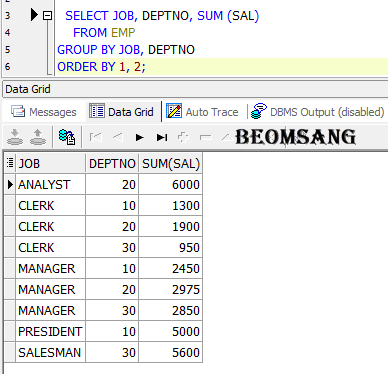Open the Messages tab

coord(44,112)
